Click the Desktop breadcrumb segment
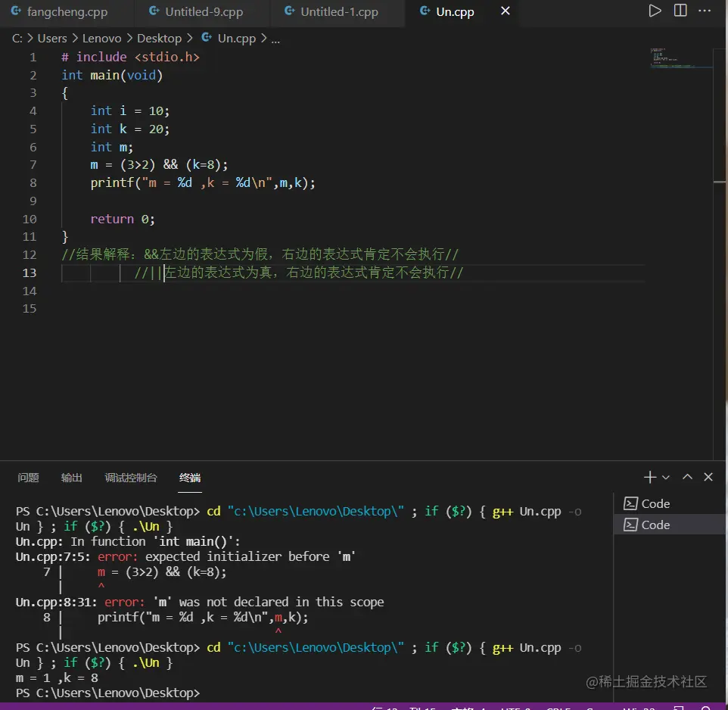 point(159,39)
